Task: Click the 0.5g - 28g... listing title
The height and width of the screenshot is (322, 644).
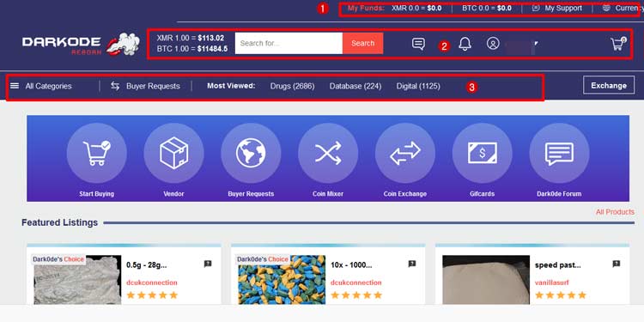Action: click(x=146, y=265)
